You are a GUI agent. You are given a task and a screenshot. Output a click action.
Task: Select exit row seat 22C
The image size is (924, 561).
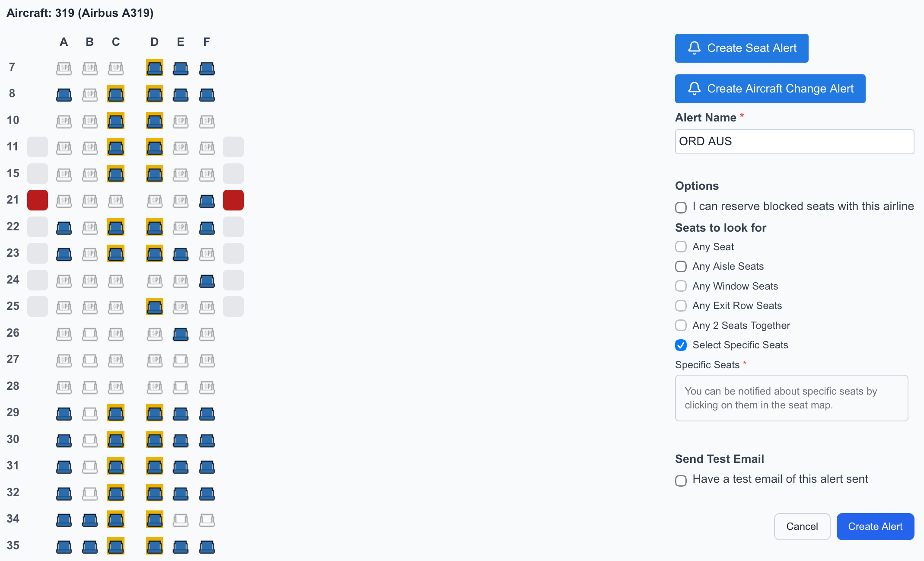(116, 227)
